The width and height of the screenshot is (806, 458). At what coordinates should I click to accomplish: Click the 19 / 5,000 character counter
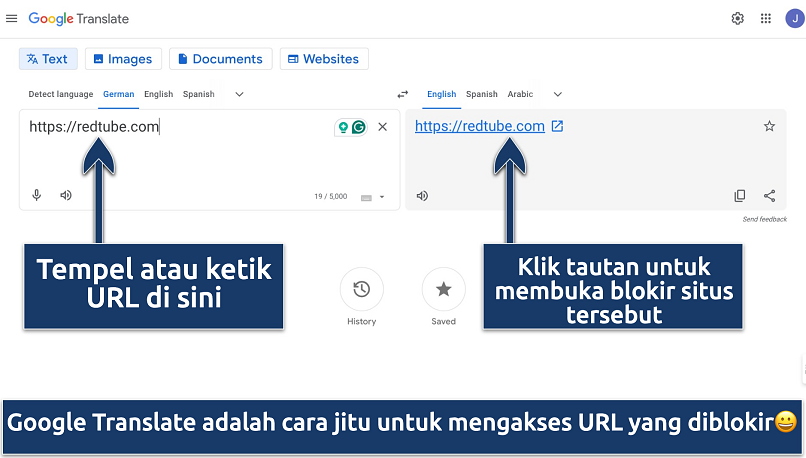coord(331,196)
